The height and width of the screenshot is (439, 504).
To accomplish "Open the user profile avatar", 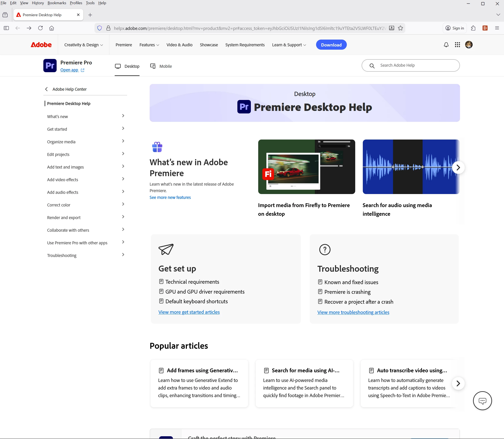I will coord(469,45).
